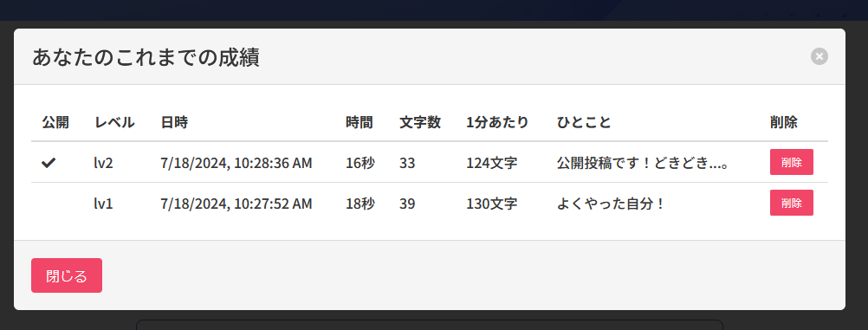Select the 削除 column header

(784, 122)
